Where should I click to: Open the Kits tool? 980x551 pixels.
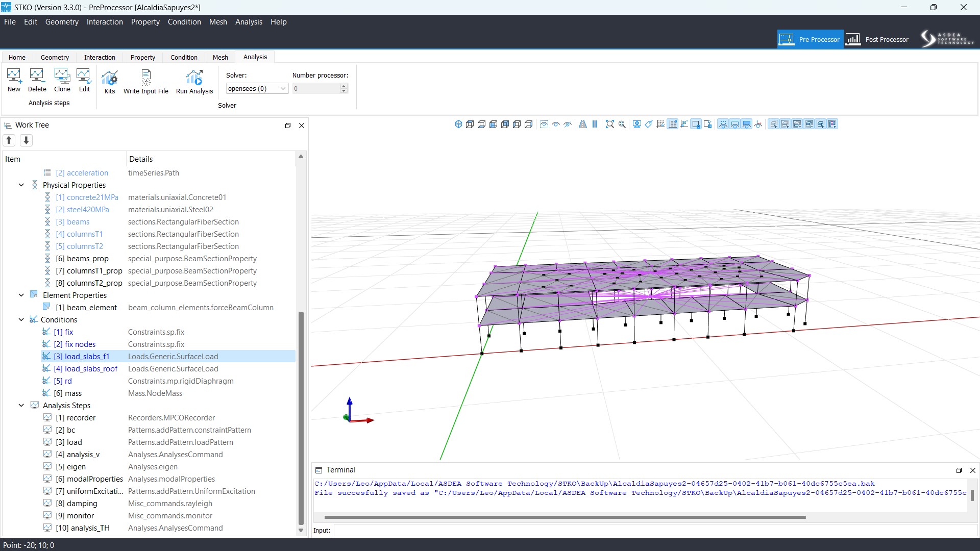[x=110, y=82]
